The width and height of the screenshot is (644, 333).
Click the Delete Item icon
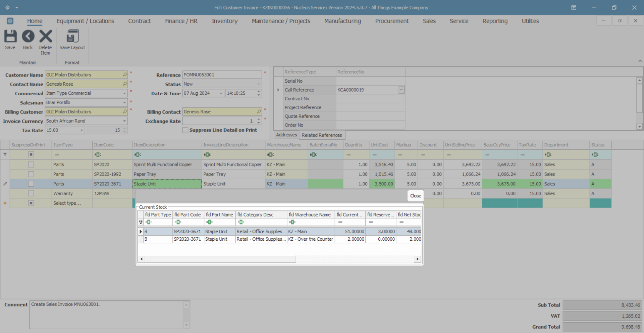[45, 37]
